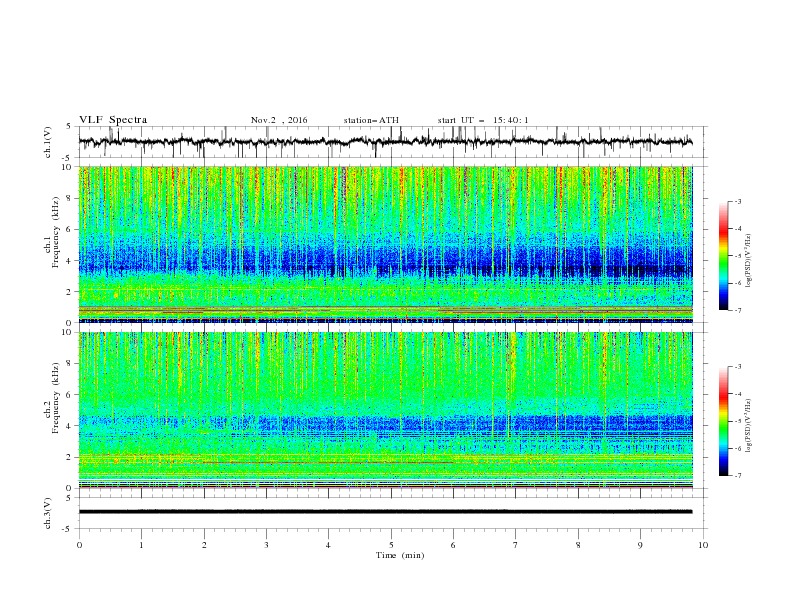Click the "station=ATH" label
This screenshot has width=792, height=612.
371,120
